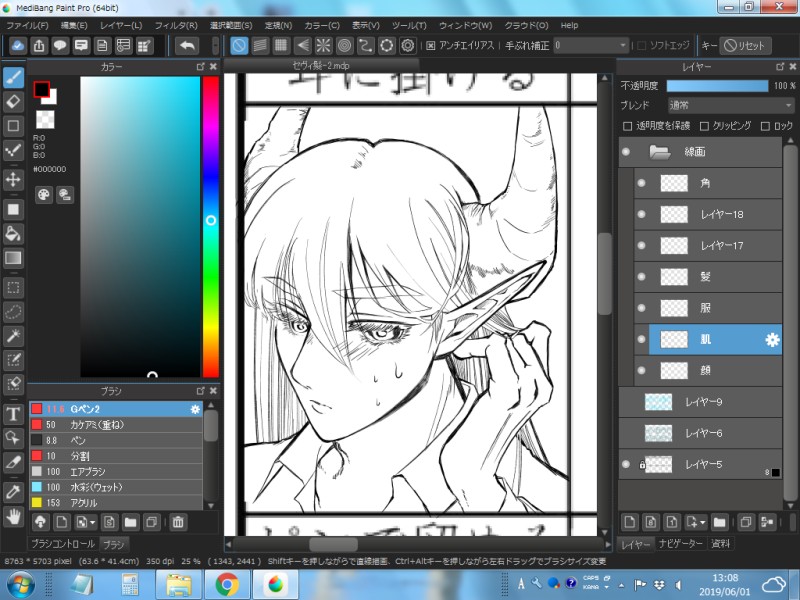Select the カケアミ(重ね) brush
This screenshot has width=800, height=600.
pyautogui.click(x=116, y=424)
